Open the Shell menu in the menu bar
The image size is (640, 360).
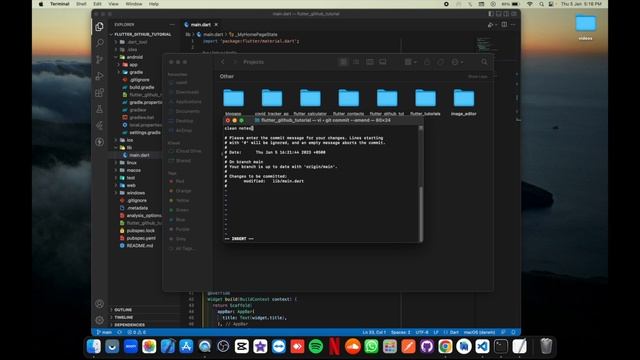point(81,4)
